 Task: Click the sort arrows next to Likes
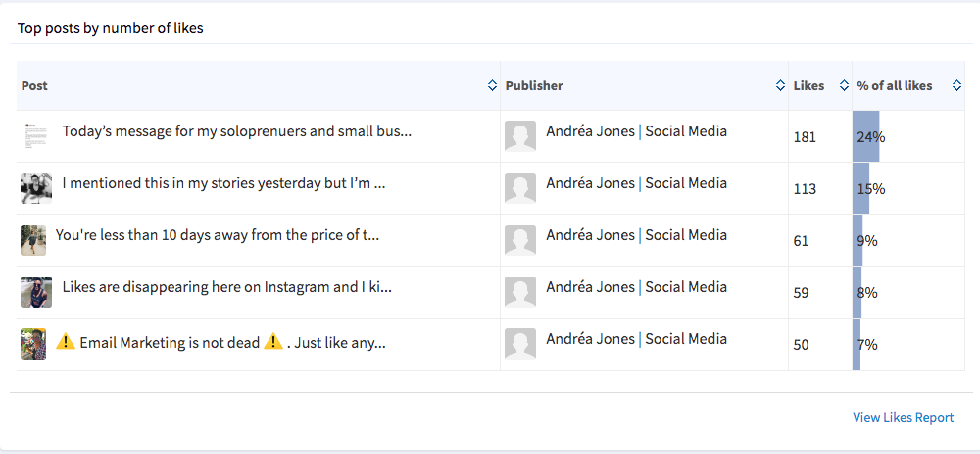click(x=844, y=86)
